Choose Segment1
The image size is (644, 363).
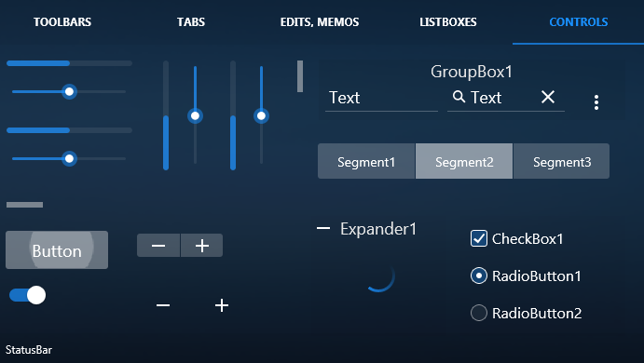[x=366, y=161]
